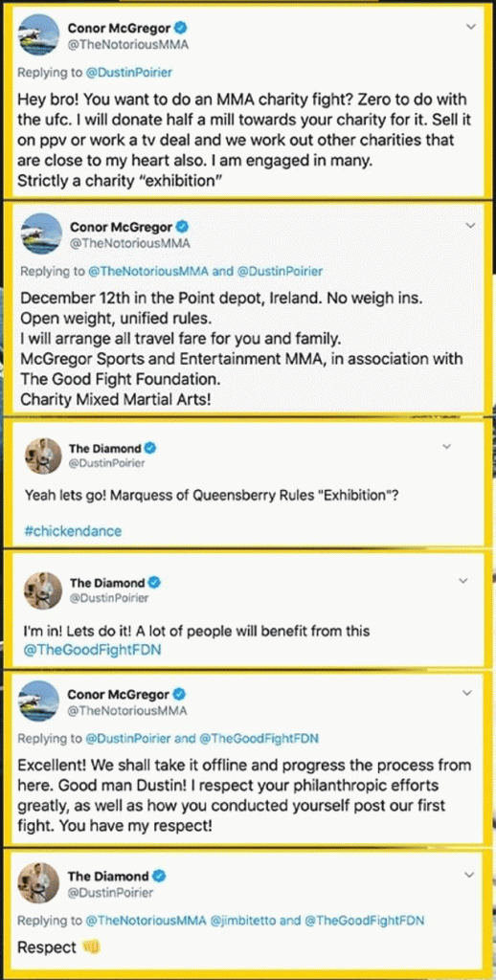Open the #chickendance hashtag
This screenshot has width=496, height=980.
73,531
